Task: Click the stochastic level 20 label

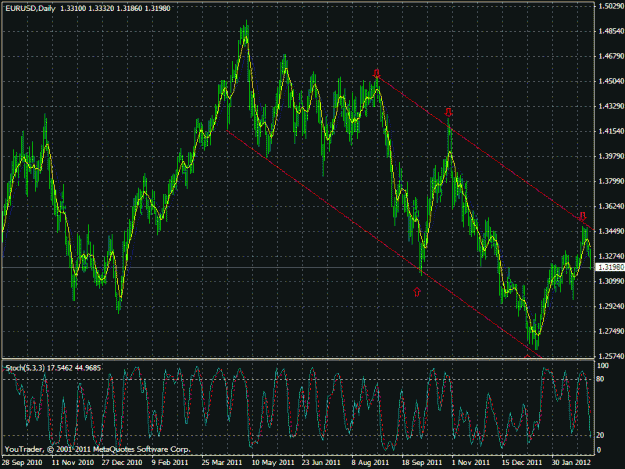Action: [x=601, y=435]
